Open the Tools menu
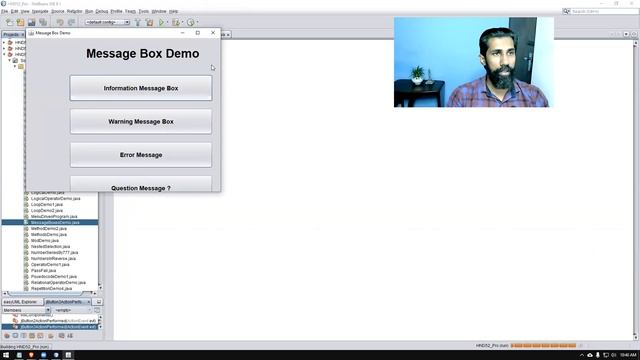Screen dimensions: 640x360 [144, 11]
